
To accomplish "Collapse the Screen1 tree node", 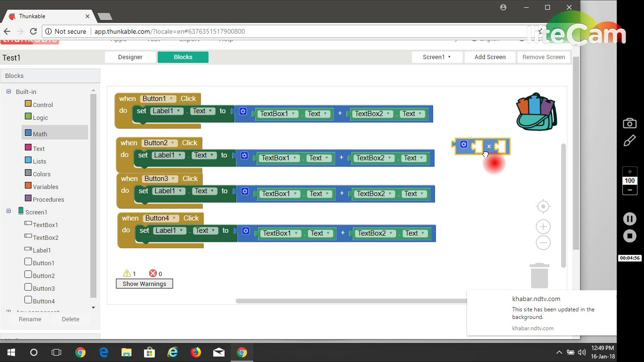I will click(x=9, y=211).
